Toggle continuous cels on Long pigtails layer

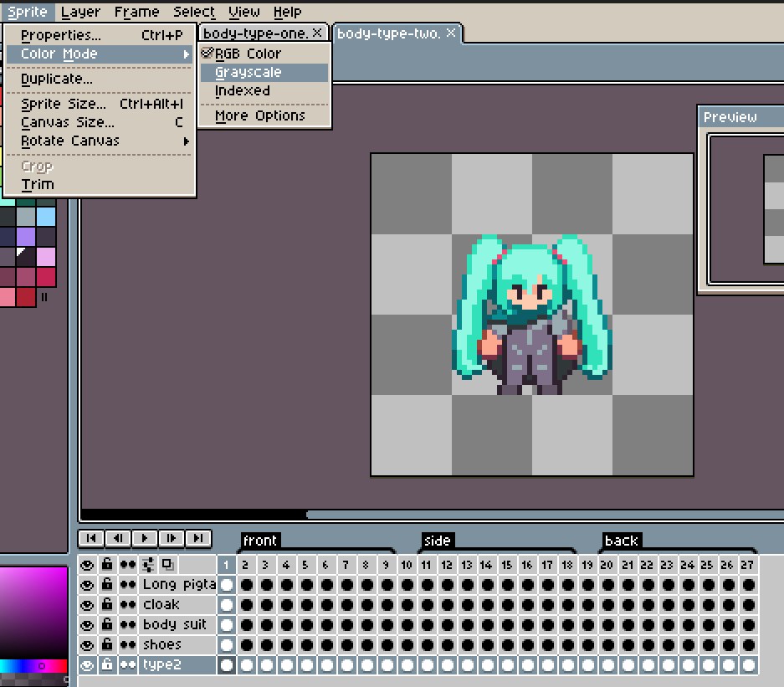click(x=127, y=585)
